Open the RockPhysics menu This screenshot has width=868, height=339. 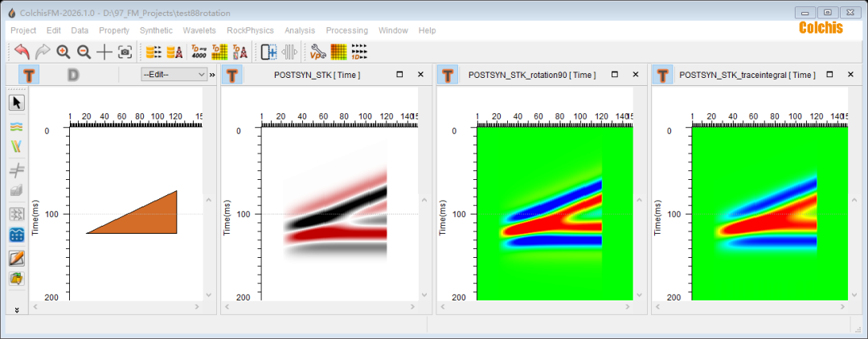(x=250, y=31)
